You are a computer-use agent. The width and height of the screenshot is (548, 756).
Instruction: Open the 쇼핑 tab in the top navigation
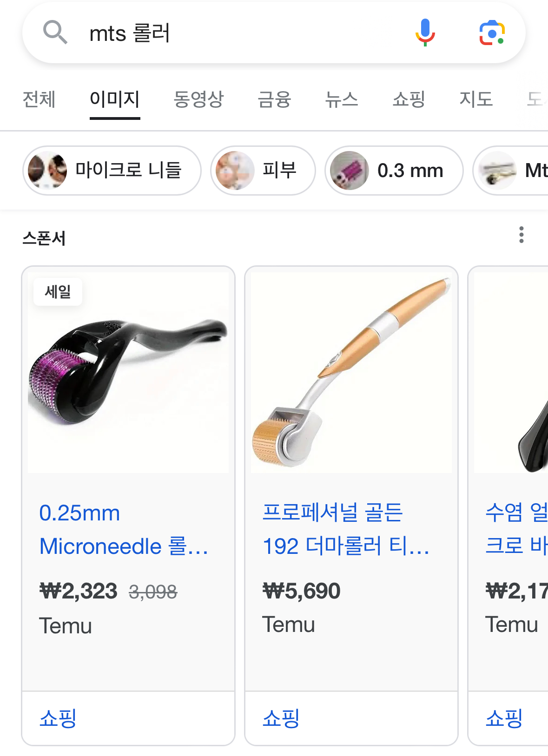tap(409, 99)
